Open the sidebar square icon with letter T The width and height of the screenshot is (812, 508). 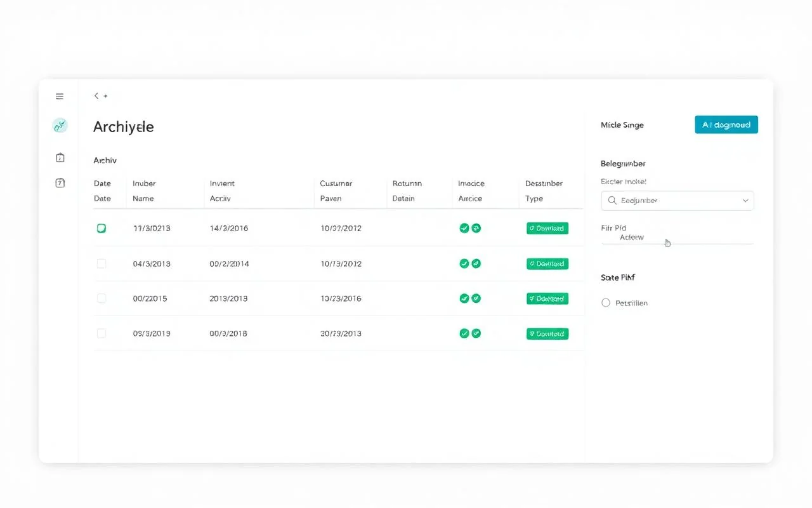[x=60, y=183]
